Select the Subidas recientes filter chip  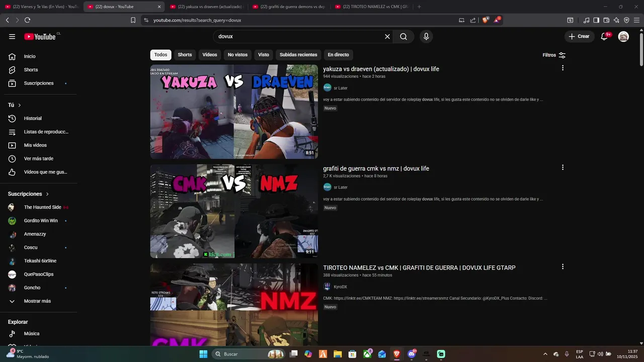298,55
